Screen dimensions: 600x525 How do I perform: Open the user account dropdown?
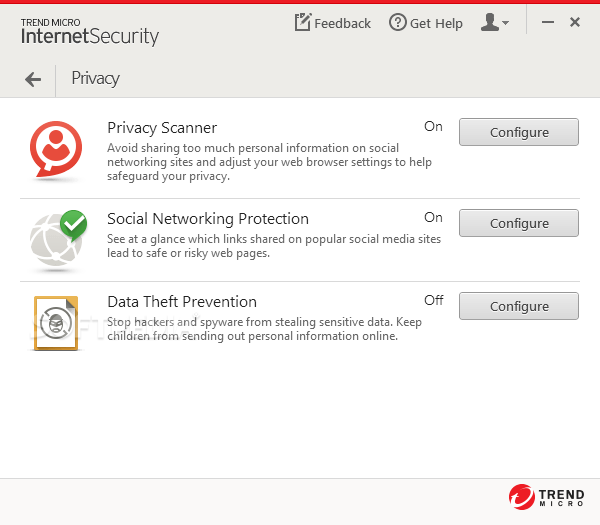494,22
